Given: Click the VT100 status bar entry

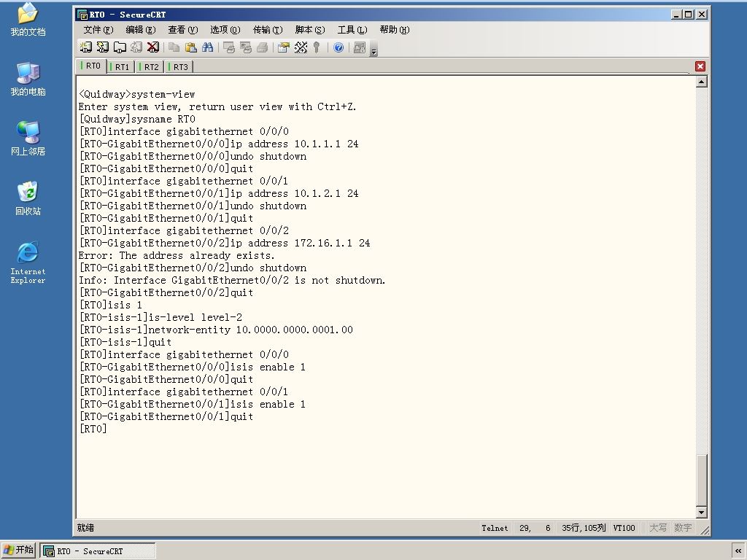Looking at the screenshot, I should [x=624, y=528].
